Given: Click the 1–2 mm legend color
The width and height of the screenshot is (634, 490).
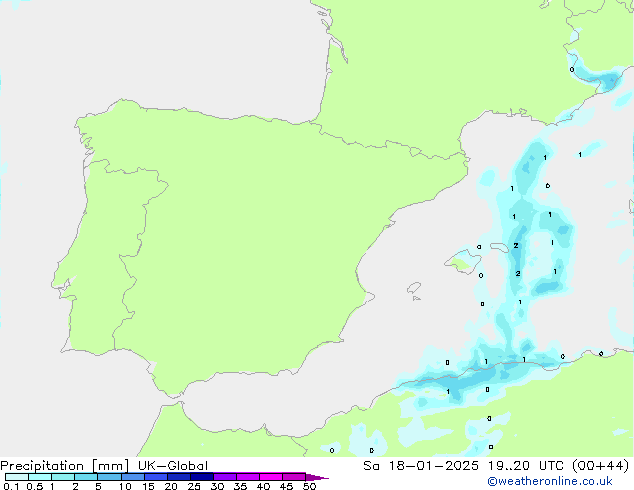Looking at the screenshot, I should [63, 477].
